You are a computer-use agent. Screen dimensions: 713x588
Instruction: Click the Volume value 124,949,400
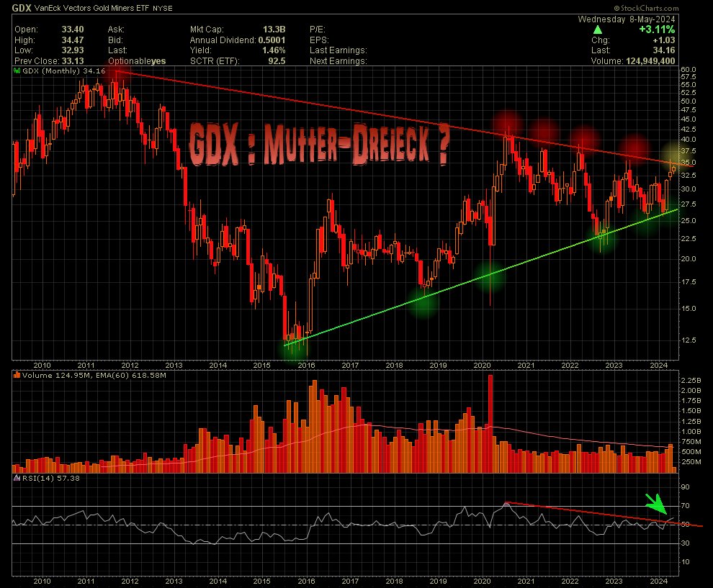pyautogui.click(x=650, y=61)
